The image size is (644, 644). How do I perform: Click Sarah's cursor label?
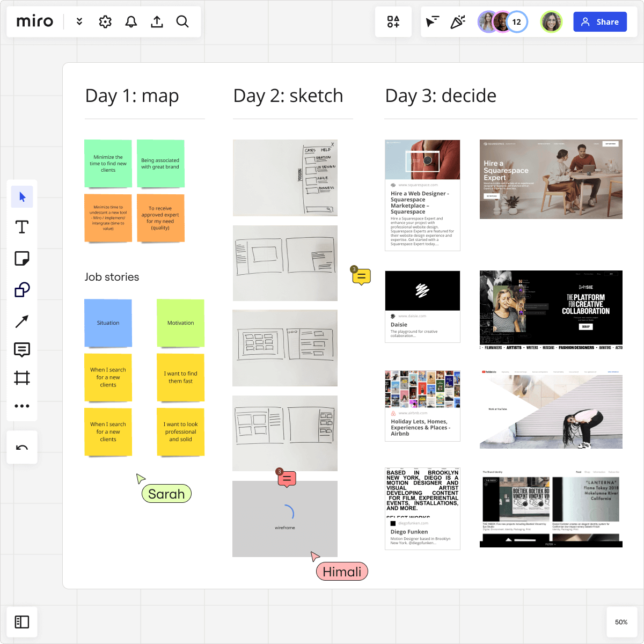pyautogui.click(x=166, y=494)
